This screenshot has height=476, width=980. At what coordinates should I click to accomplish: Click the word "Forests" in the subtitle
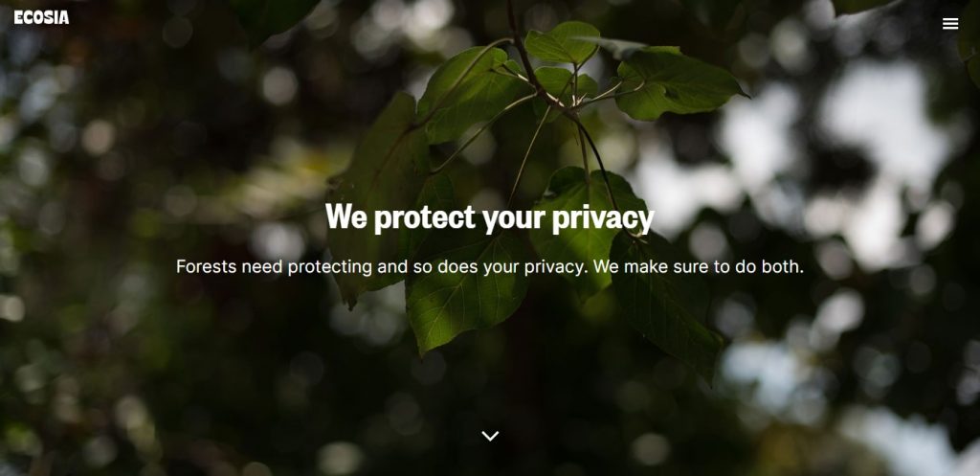coord(207,266)
